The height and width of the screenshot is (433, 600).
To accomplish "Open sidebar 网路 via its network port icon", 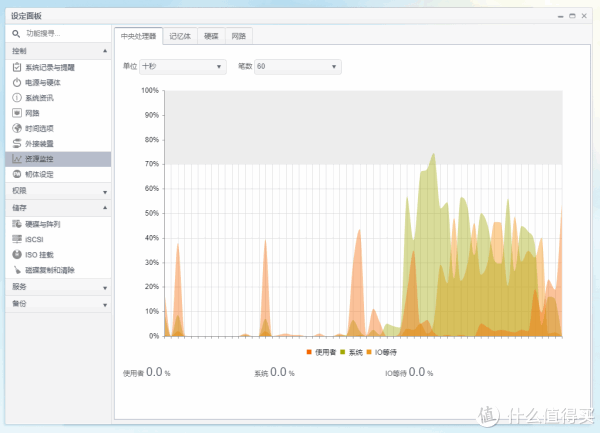I will point(17,113).
